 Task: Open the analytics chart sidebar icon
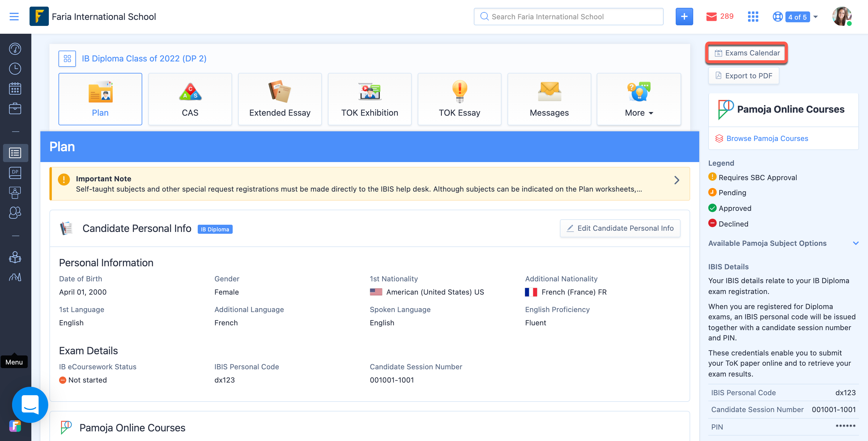15,277
